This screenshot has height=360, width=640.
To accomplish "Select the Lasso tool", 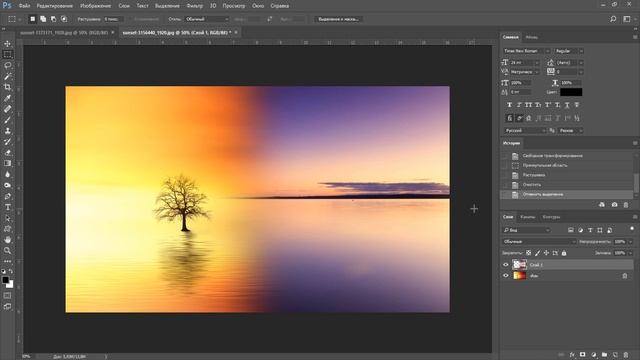I will tap(7, 65).
